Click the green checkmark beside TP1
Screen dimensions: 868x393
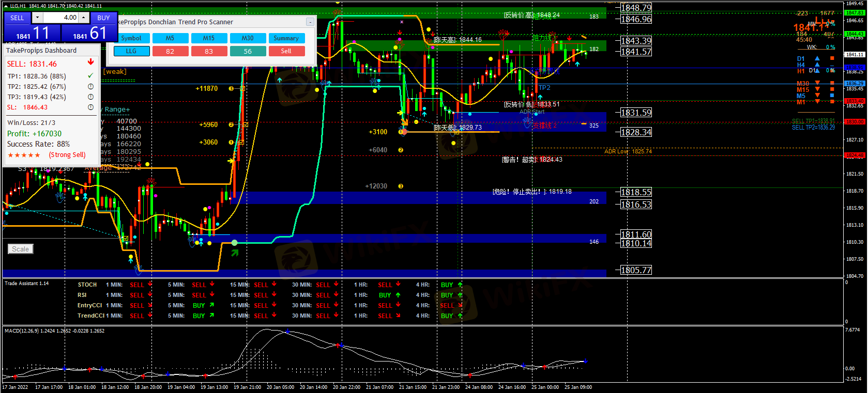(x=90, y=76)
